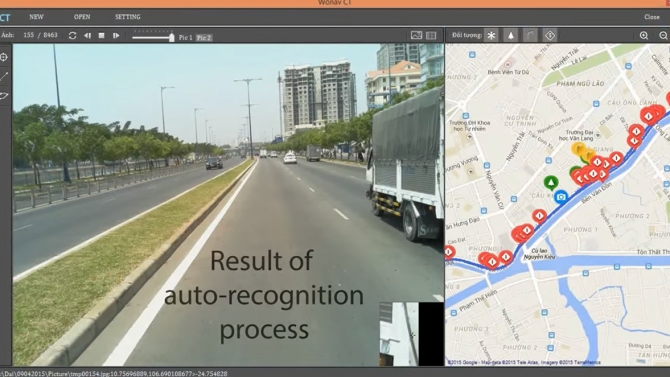Click the inset thumbnail in road image
The height and width of the screenshot is (377, 670).
(x=411, y=334)
